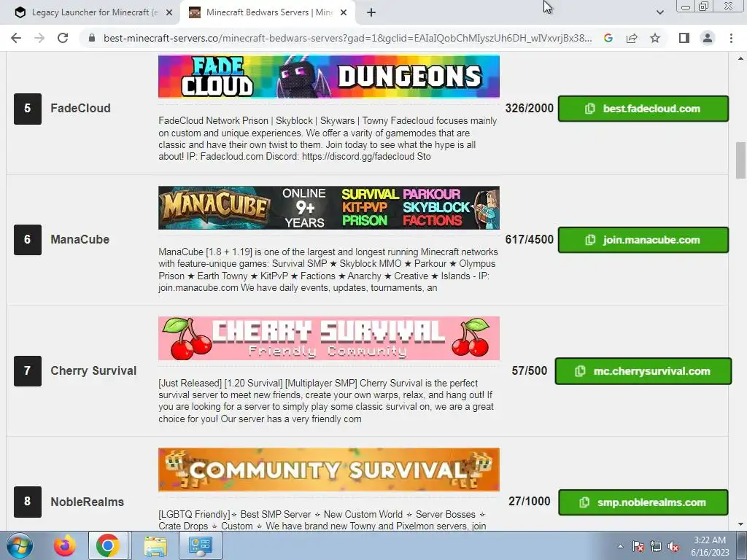Screen dimensions: 747x560
Task: Copy the smp.noblerealms.com server address
Action: click(x=643, y=502)
